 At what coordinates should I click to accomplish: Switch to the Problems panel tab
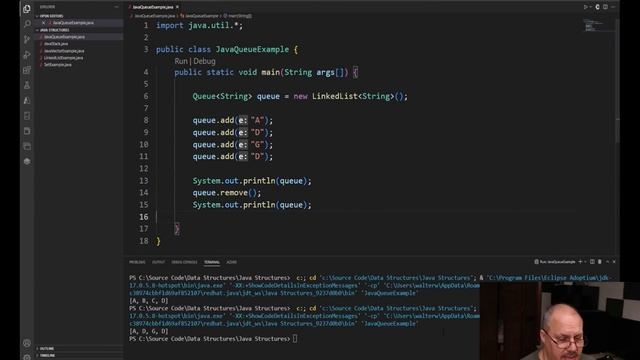(137, 262)
